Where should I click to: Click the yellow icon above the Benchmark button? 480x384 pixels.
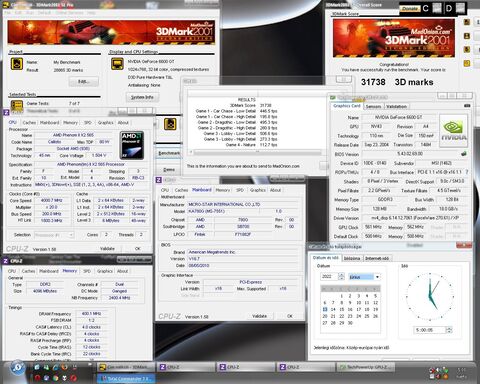tap(170, 124)
